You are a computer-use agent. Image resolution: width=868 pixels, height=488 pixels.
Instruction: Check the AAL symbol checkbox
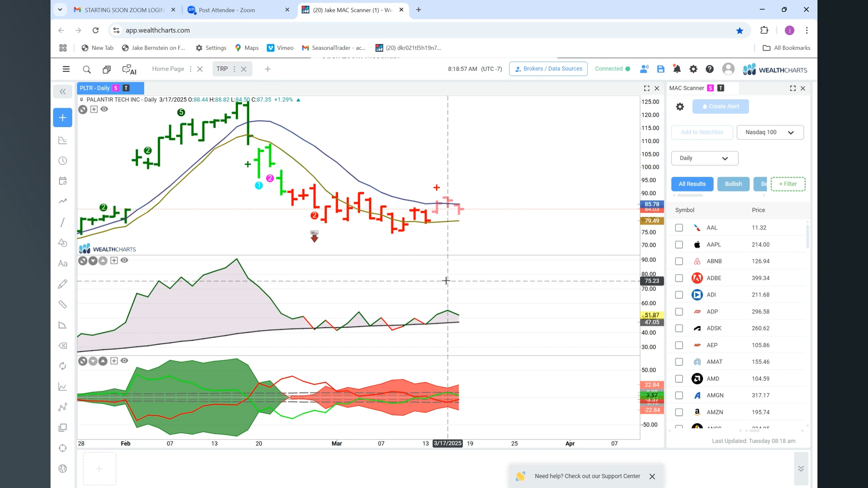pos(679,228)
